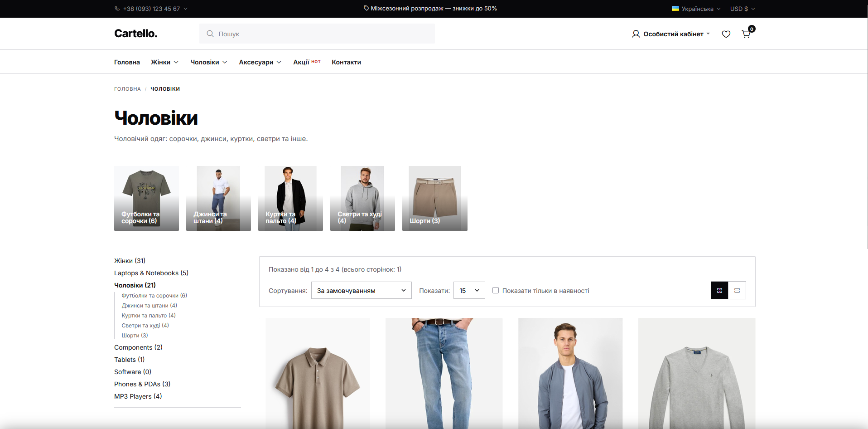
Task: Focus the Пошук search field
Action: pyautogui.click(x=317, y=34)
